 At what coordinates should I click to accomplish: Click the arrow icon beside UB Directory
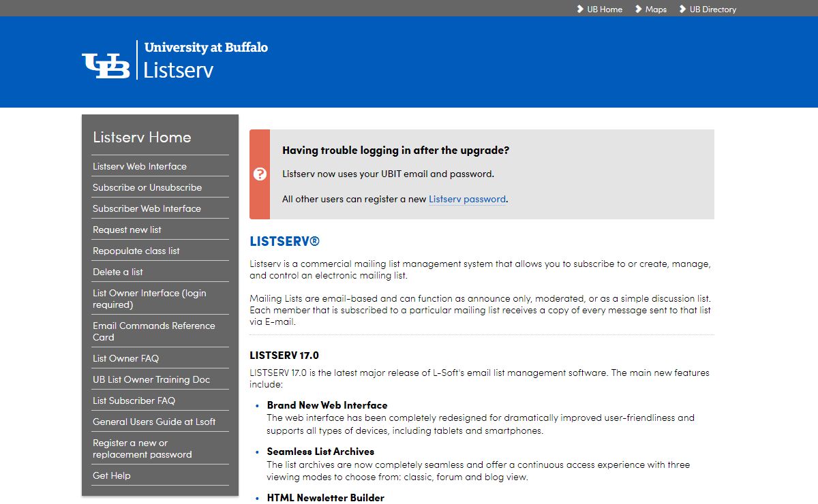[683, 9]
